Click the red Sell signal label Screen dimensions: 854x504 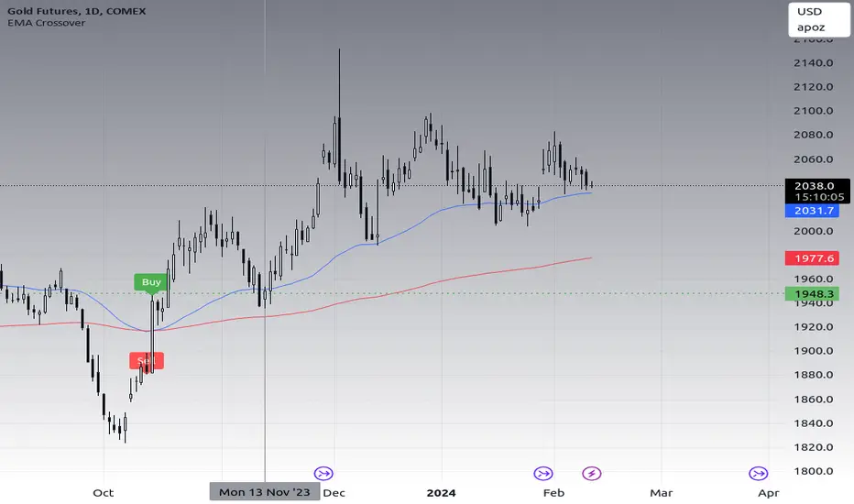pyautogui.click(x=146, y=361)
